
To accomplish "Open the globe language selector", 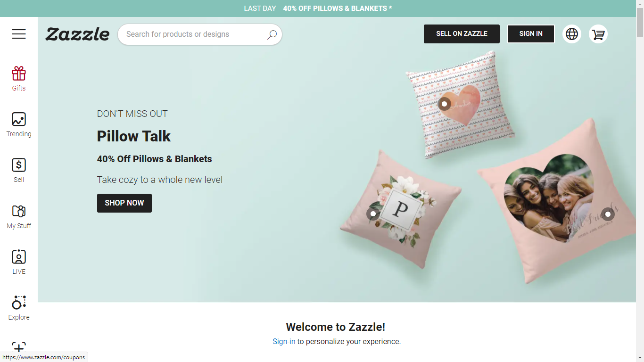I will 572,34.
